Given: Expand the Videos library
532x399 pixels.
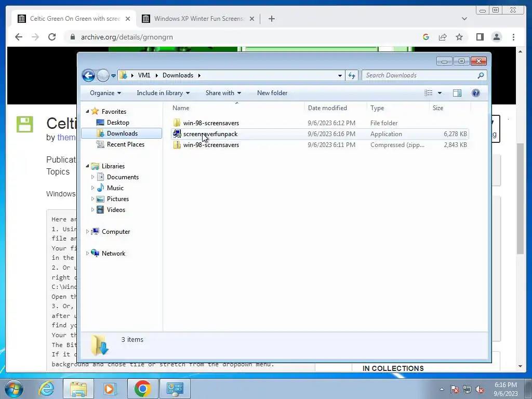Looking at the screenshot, I should tap(92, 210).
